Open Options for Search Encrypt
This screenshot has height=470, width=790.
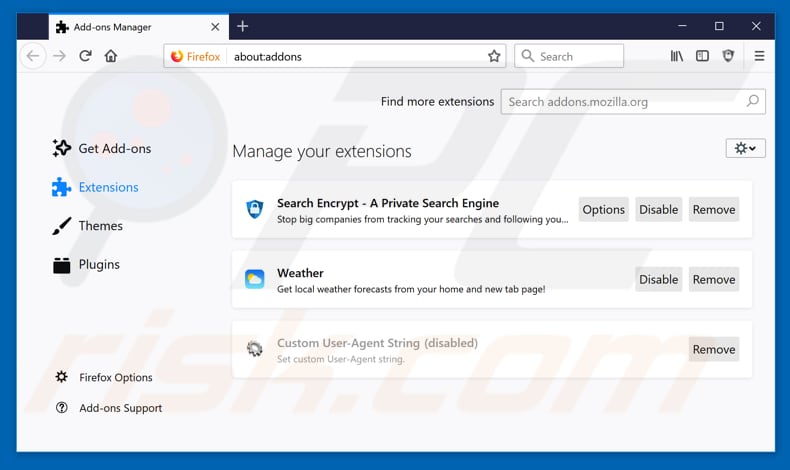click(x=604, y=209)
